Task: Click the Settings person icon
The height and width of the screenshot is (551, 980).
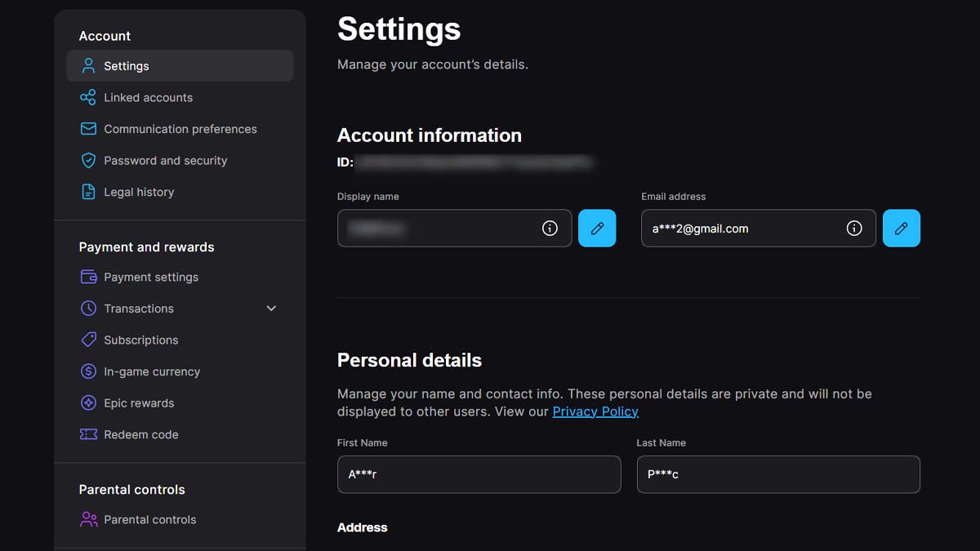Action: pyautogui.click(x=88, y=66)
